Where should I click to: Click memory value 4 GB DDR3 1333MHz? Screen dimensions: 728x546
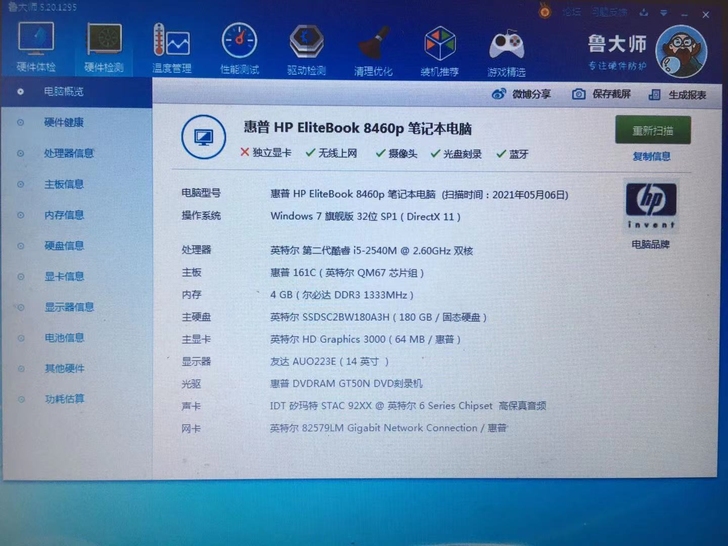click(342, 295)
